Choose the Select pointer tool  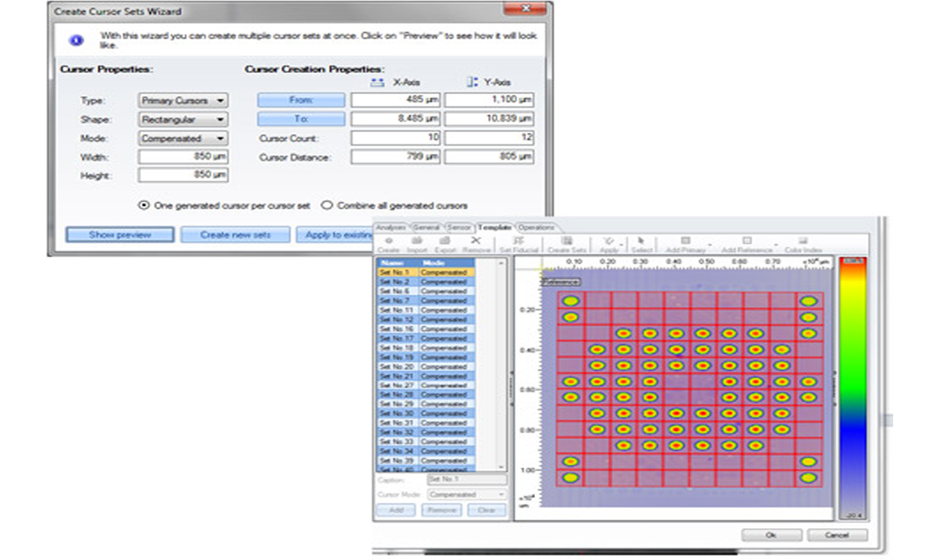641,244
